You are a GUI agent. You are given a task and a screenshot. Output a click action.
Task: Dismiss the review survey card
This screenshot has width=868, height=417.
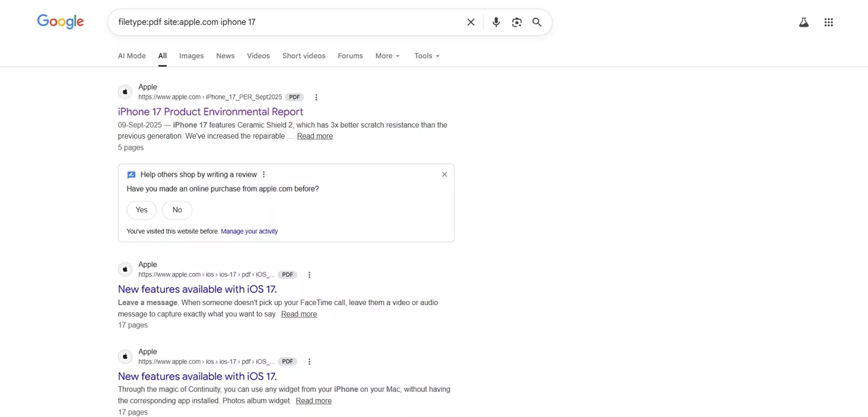click(444, 174)
